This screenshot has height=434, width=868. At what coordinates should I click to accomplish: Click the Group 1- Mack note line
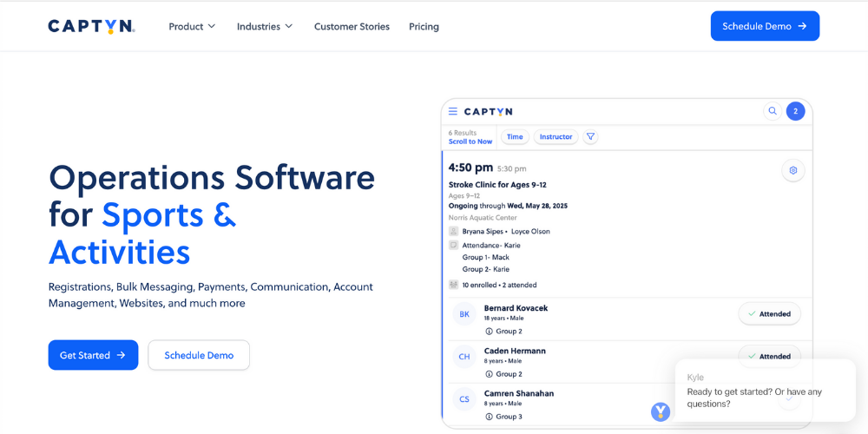click(486, 258)
